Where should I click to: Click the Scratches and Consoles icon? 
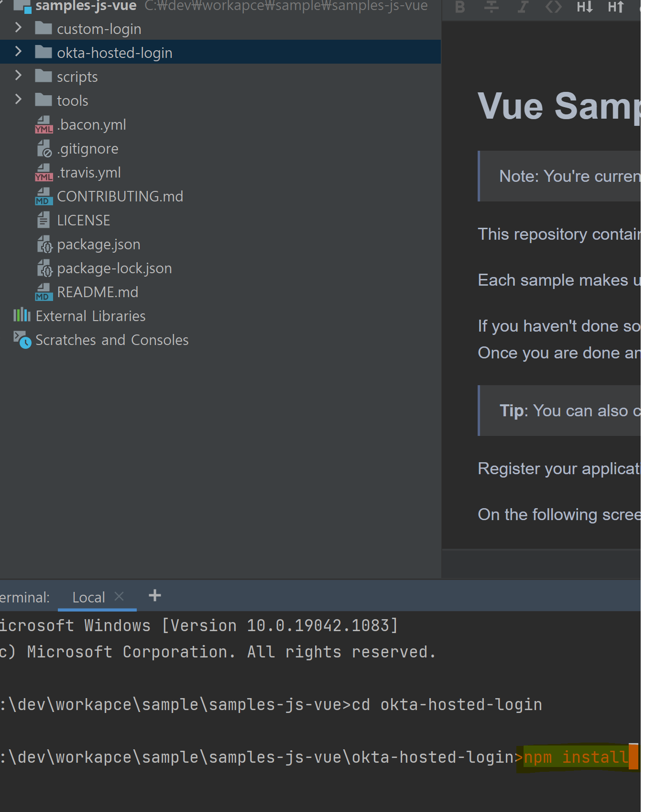click(22, 340)
